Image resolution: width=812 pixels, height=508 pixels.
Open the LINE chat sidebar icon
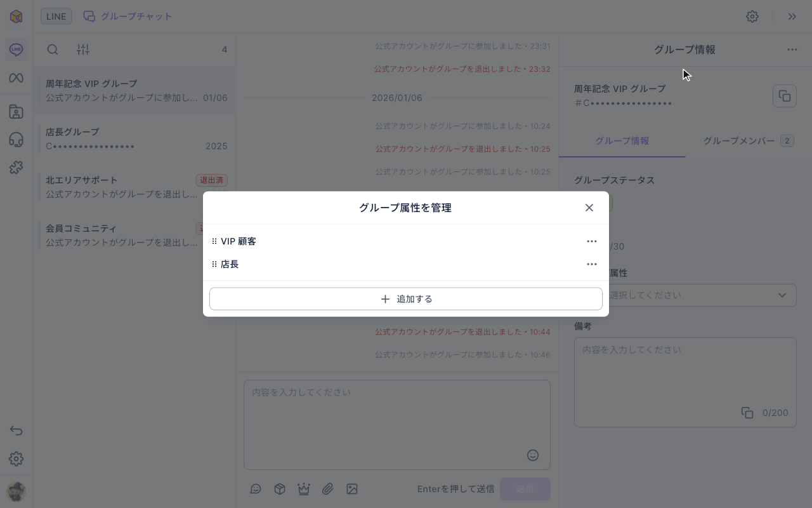16,50
